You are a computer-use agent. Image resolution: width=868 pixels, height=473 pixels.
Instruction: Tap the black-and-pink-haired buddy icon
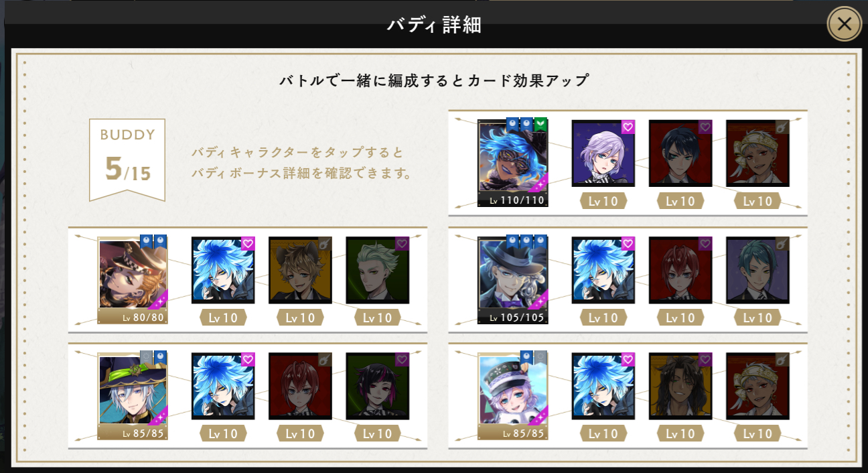(377, 386)
